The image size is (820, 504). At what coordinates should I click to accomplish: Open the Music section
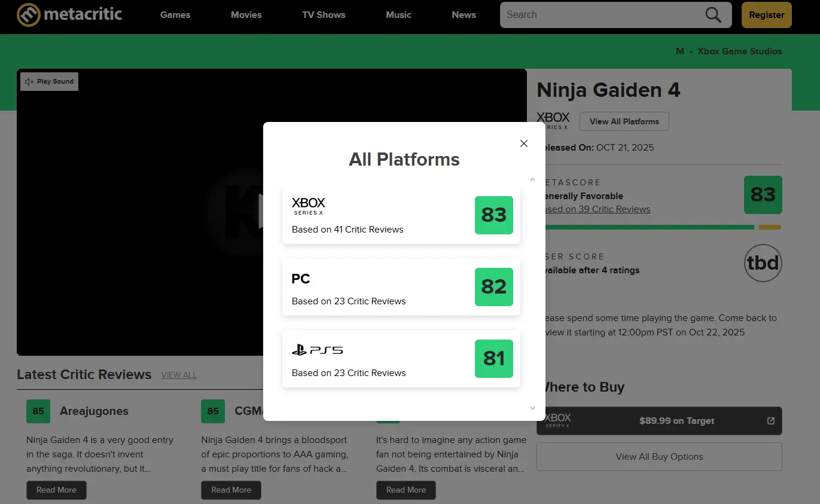click(x=399, y=15)
